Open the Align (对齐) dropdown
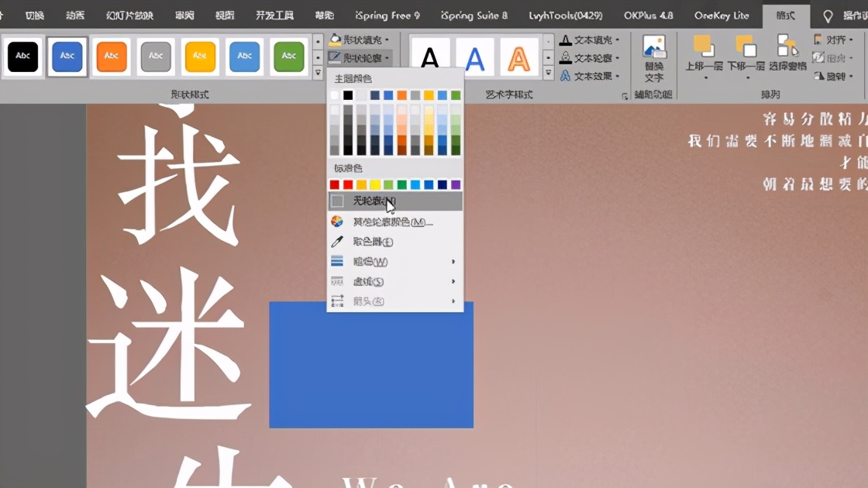The height and width of the screenshot is (488, 868). point(833,40)
